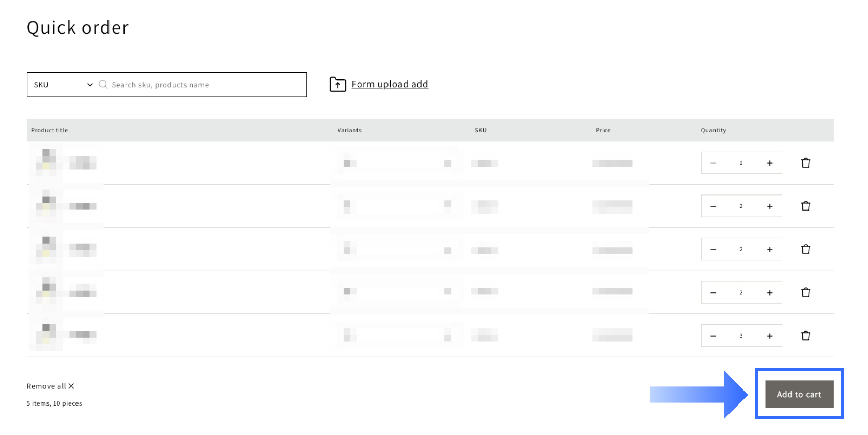Screen dimensions: 868x435
Task: Click the X icon beside Remove all
Action: click(71, 386)
